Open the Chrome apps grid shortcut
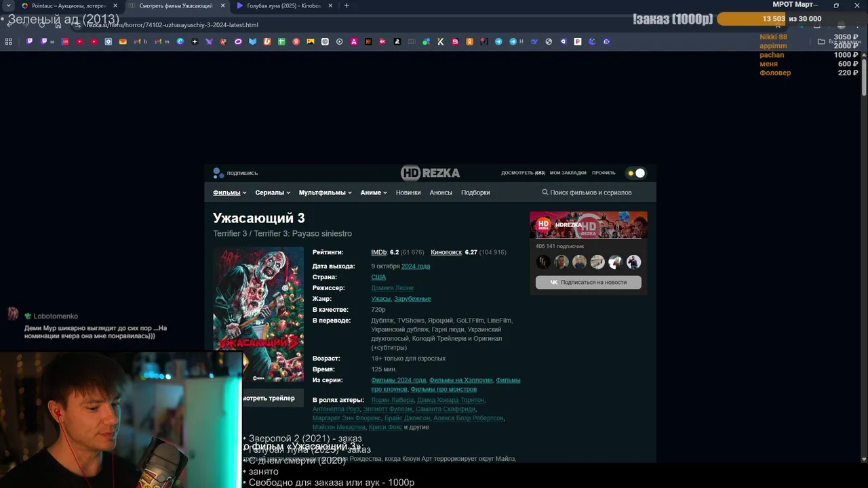Screen dimensions: 868x488 pyautogui.click(x=8, y=41)
